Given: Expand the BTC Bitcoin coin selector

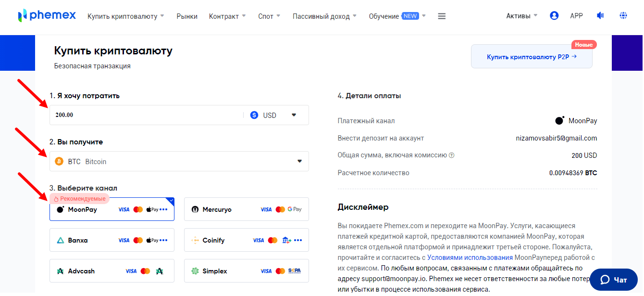Looking at the screenshot, I should coord(179,161).
